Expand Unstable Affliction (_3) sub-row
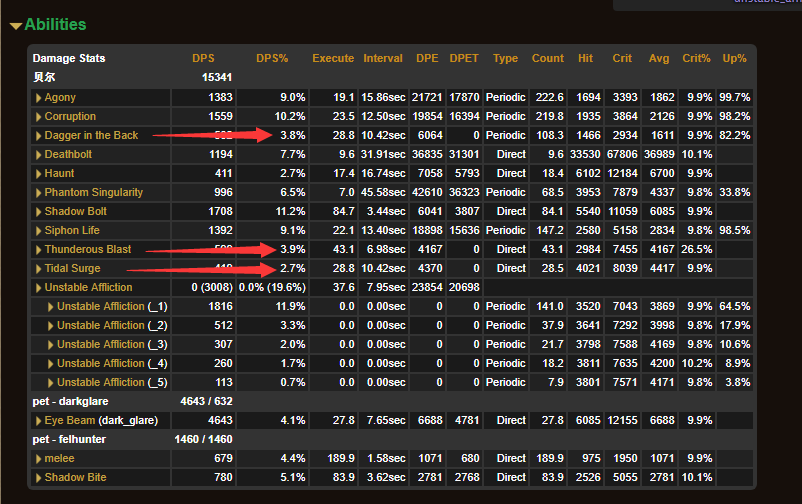This screenshot has width=802, height=504. [51, 345]
